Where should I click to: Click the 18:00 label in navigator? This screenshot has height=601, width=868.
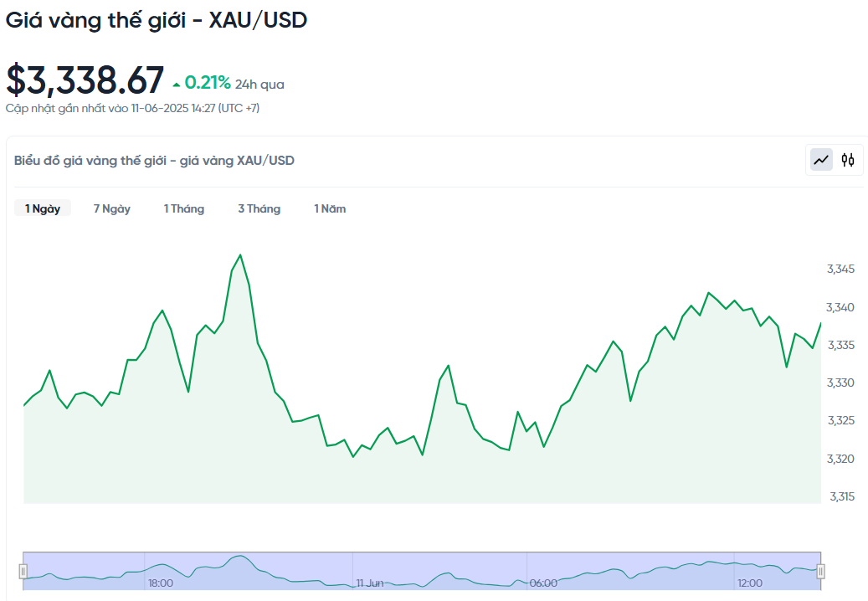point(161,583)
